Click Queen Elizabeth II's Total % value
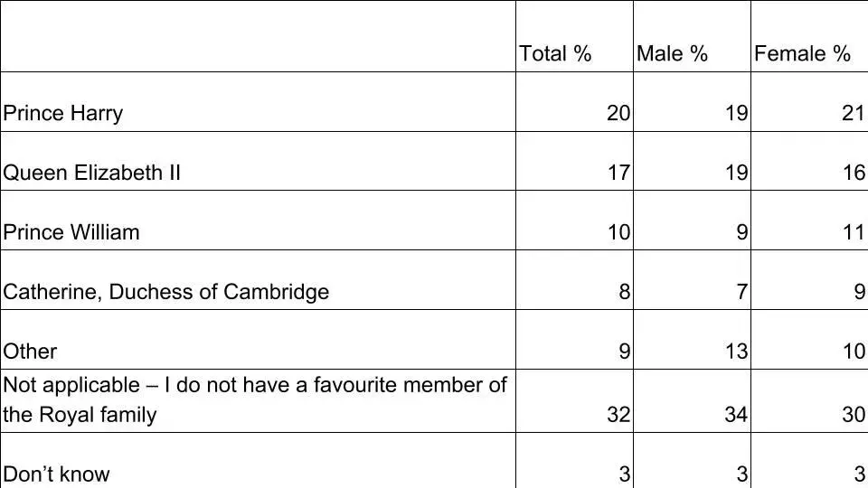 click(618, 173)
